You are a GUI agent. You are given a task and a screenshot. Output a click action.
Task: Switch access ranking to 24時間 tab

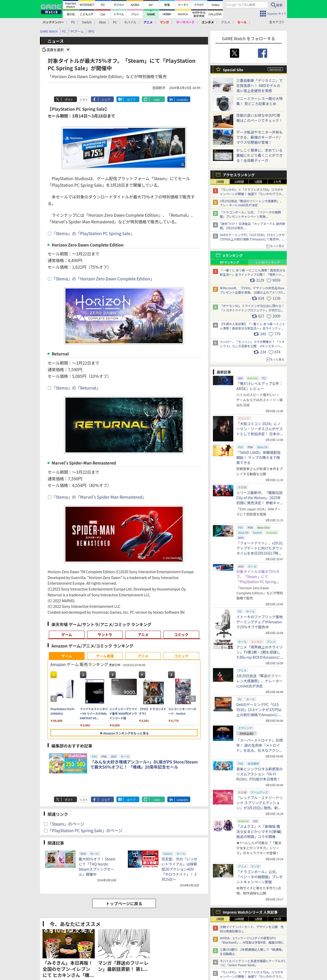point(239,181)
